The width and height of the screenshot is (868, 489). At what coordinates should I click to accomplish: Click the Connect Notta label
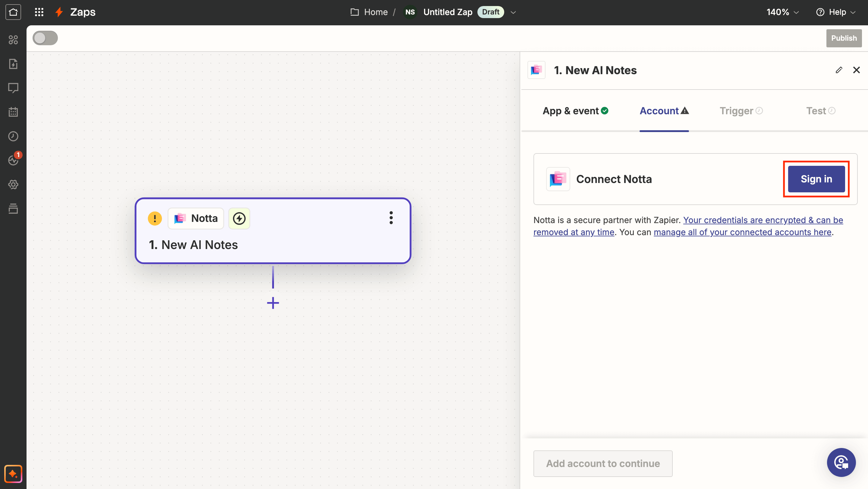coord(614,179)
